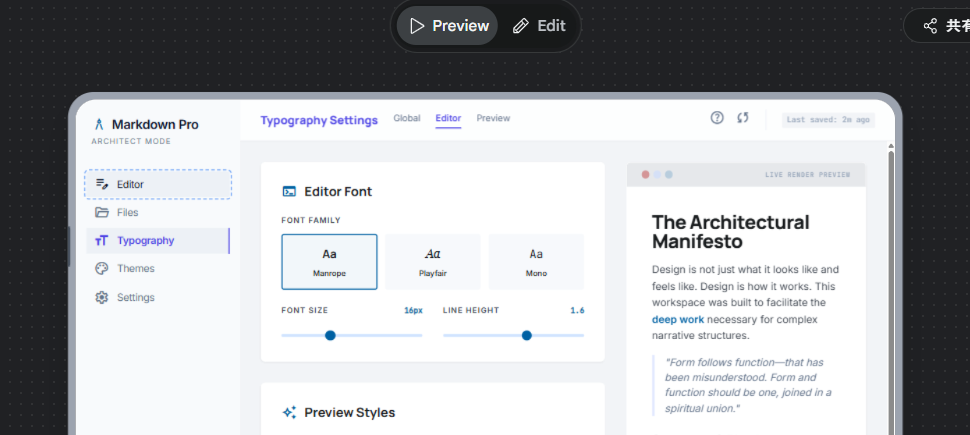Switch to the Global tab

pos(406,118)
